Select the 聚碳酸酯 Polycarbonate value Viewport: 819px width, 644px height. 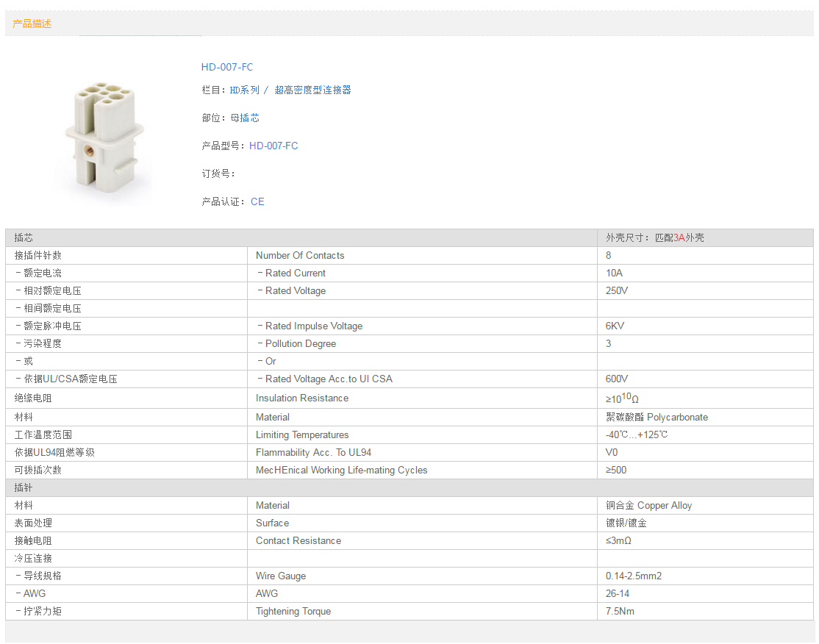(x=657, y=417)
